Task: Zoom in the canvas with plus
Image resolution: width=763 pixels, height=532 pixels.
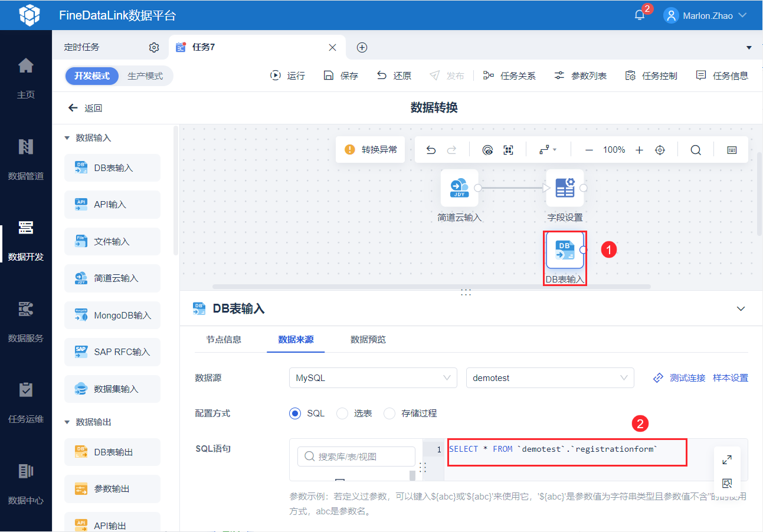Action: 639,150
